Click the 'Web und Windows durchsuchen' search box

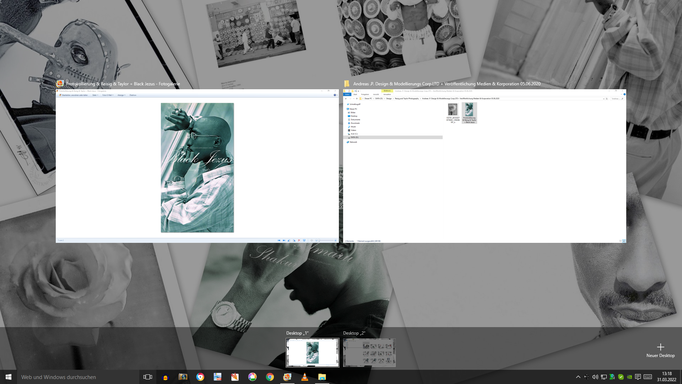pos(78,377)
